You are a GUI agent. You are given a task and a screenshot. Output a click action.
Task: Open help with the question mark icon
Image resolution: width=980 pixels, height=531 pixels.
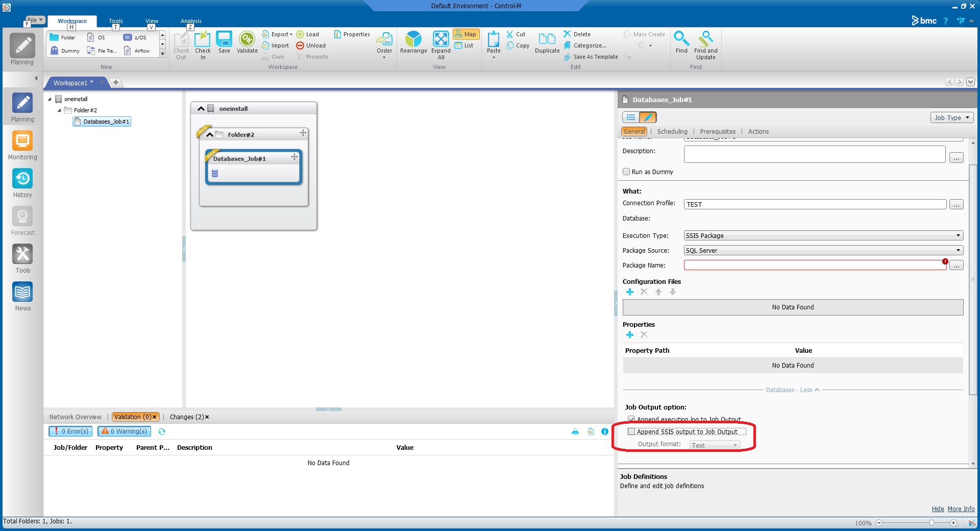(945, 21)
